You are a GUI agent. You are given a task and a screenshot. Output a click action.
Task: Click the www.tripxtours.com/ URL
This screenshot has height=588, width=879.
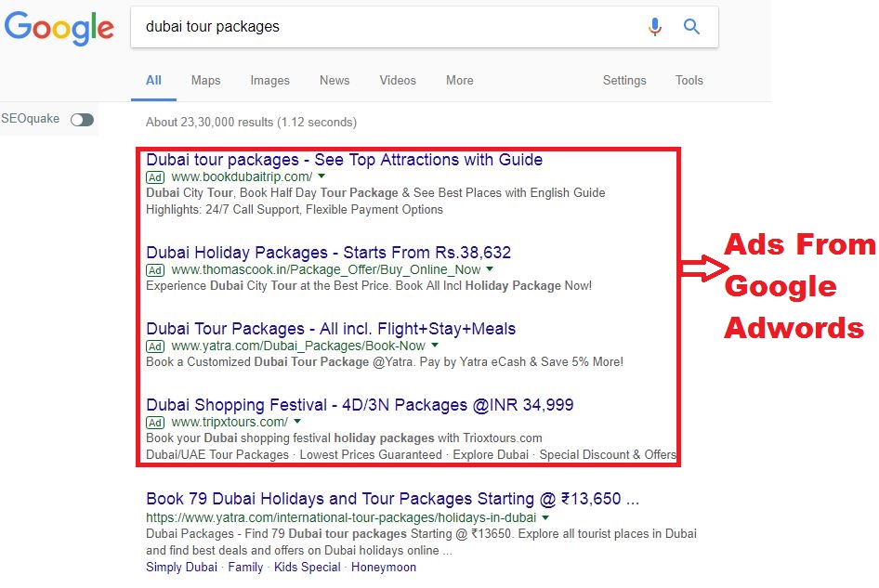(x=230, y=422)
